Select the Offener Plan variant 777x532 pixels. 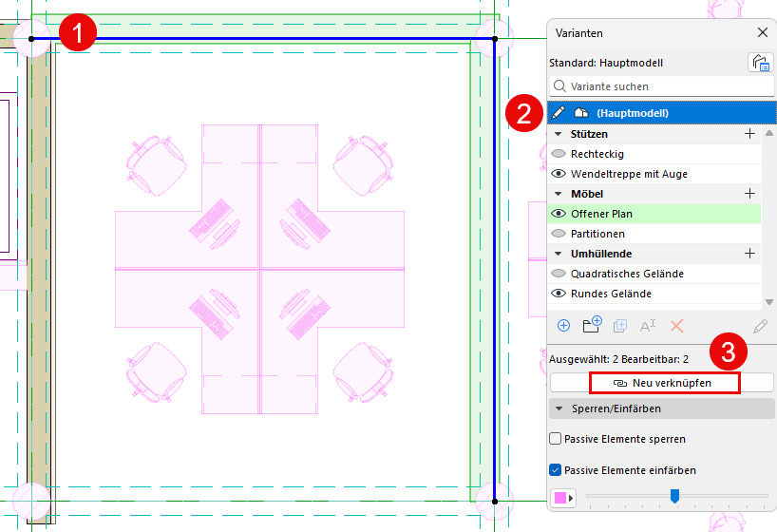coord(654,214)
